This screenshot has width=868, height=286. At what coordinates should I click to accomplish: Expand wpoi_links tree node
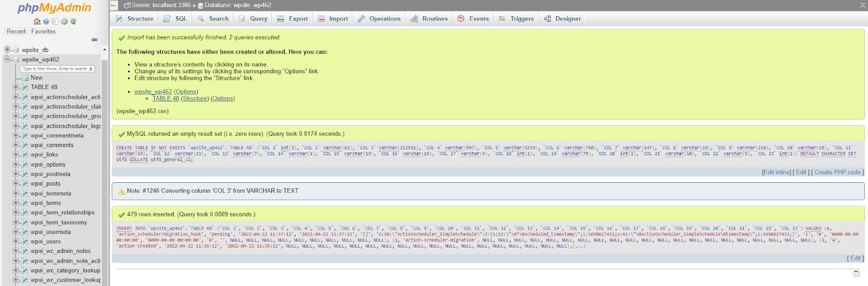pos(16,155)
